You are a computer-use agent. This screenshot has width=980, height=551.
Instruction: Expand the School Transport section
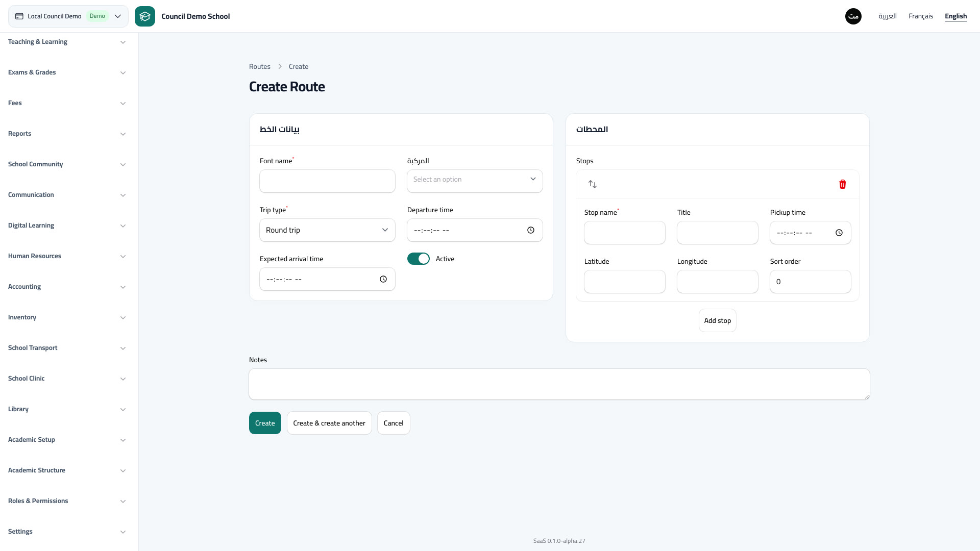[x=66, y=348]
